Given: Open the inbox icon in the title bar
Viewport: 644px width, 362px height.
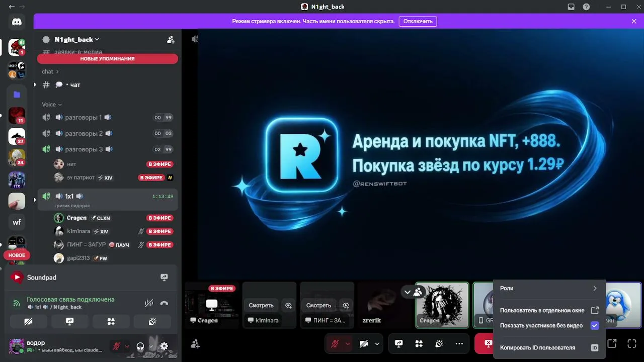Looking at the screenshot, I should pyautogui.click(x=571, y=7).
